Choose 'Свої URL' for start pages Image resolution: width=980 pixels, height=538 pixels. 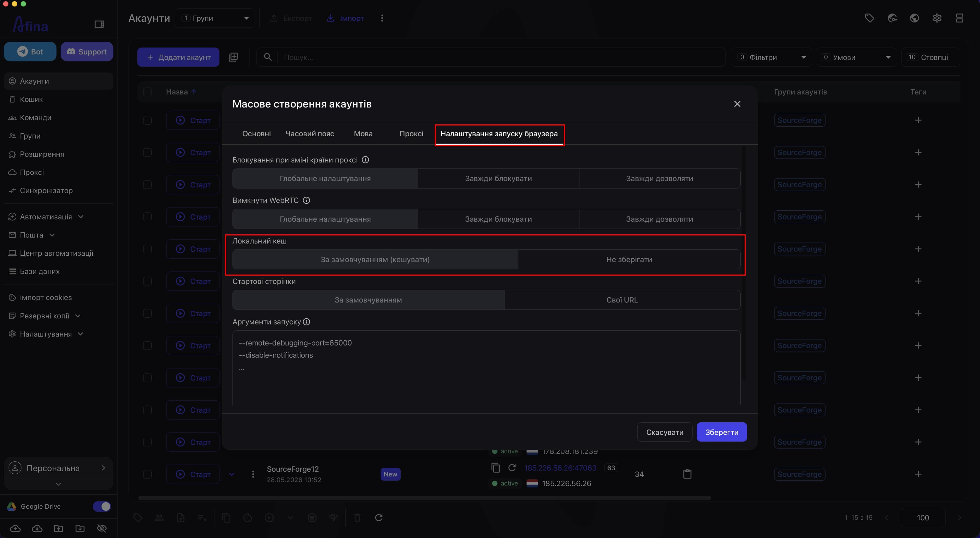pyautogui.click(x=622, y=300)
